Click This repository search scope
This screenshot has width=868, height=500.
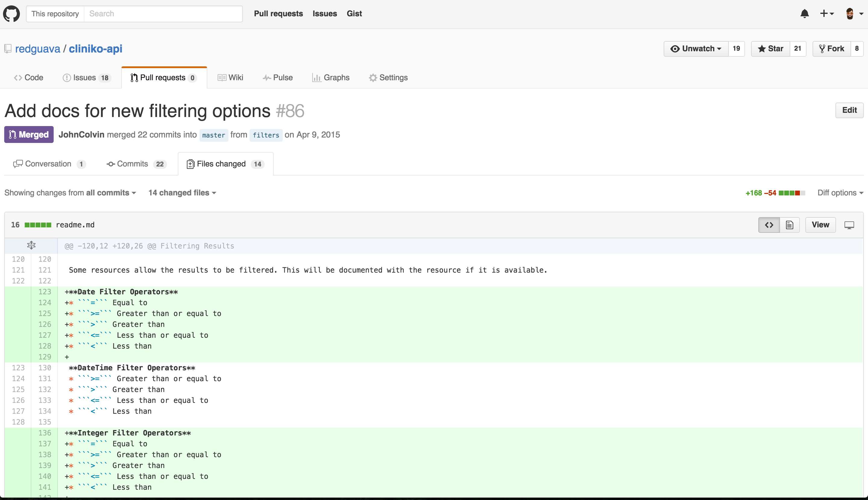pos(55,14)
